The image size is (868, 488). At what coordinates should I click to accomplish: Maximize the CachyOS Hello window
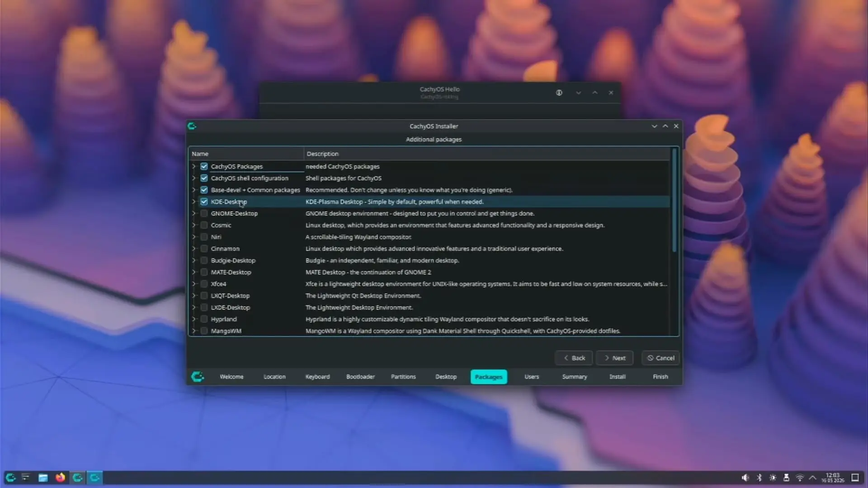pos(595,93)
